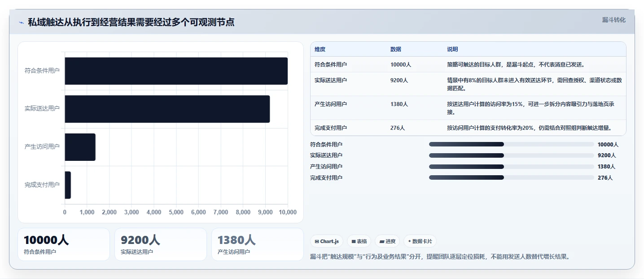Click the 漏斗转化 tag in the header
The image size is (644, 279).
(613, 20)
